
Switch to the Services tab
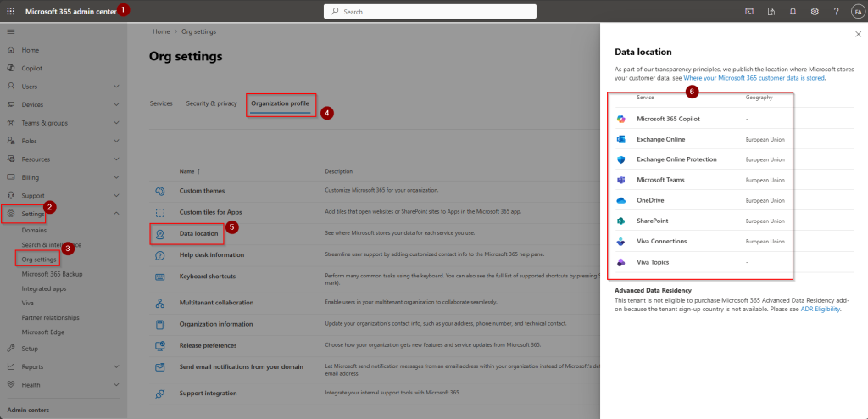[161, 103]
